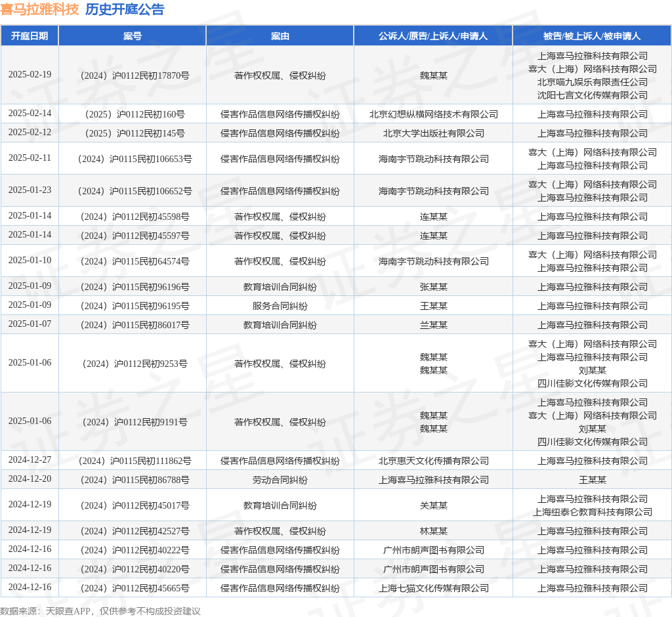Screen dimensions: 672x617
Task: Click the date 2025-02-19
Action: pos(30,75)
